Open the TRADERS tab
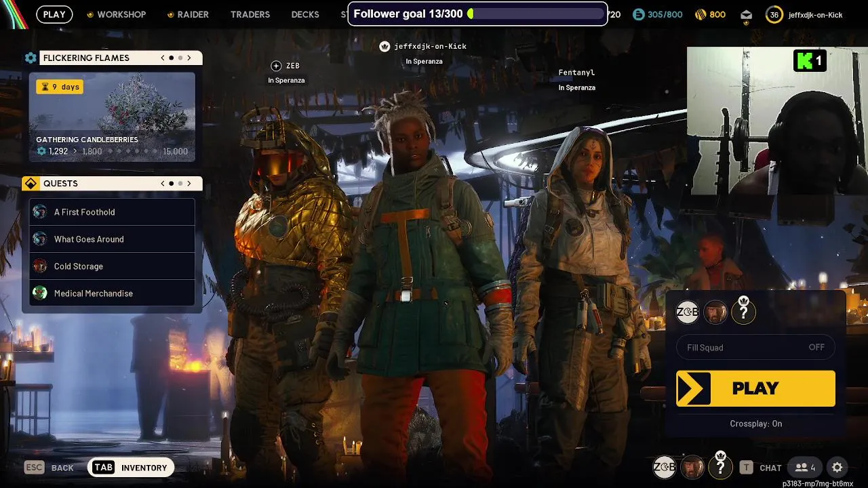 coord(250,14)
